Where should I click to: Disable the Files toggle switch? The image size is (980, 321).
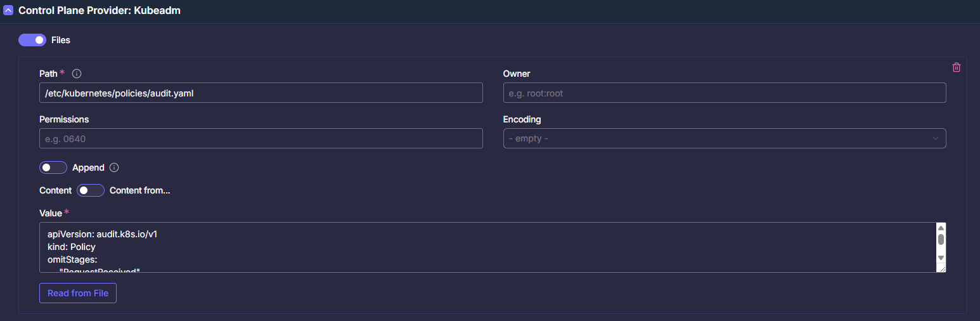(x=32, y=40)
